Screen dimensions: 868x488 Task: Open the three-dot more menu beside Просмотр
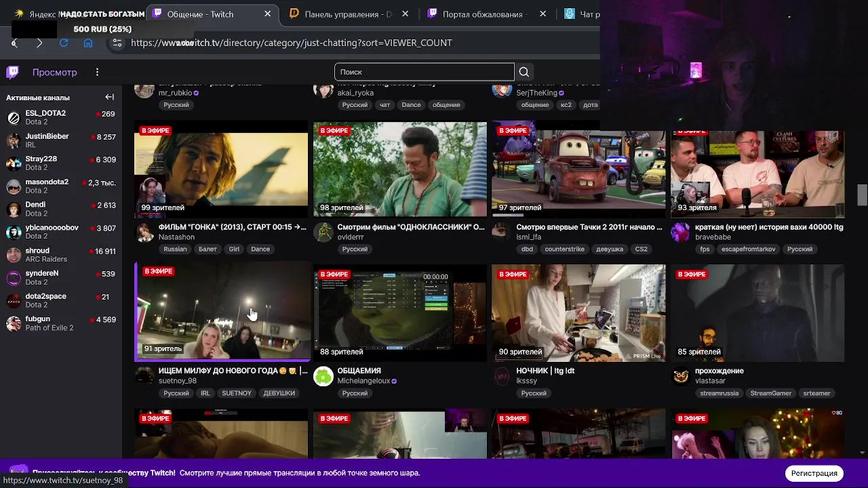pos(97,72)
